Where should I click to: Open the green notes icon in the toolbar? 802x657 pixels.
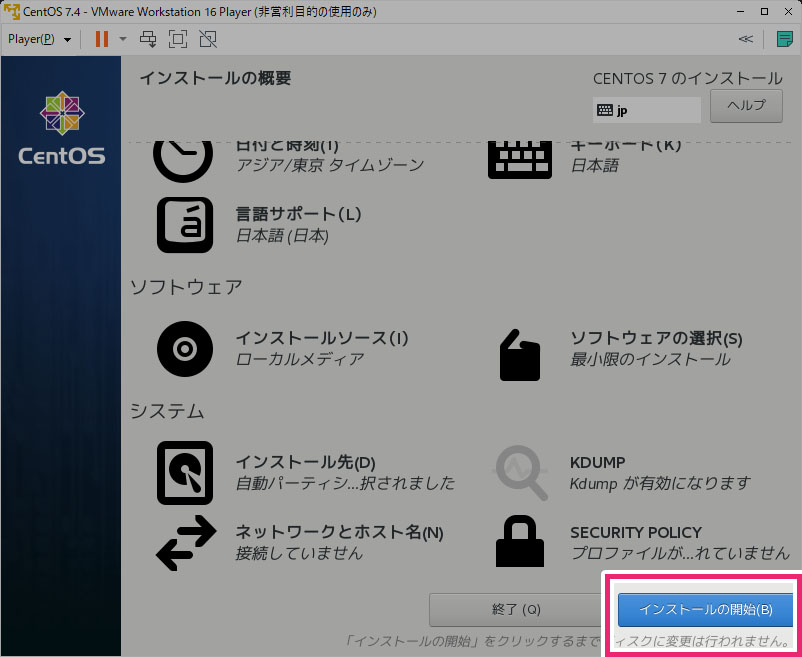[x=784, y=39]
